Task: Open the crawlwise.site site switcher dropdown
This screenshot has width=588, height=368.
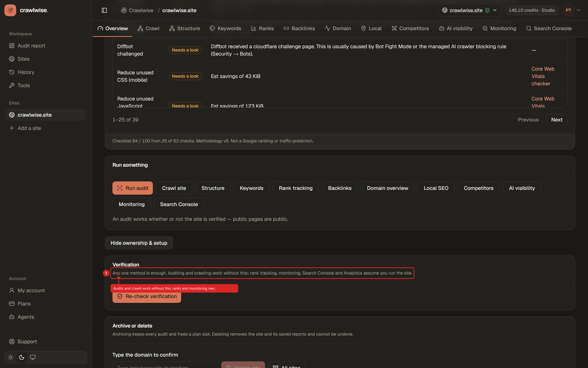Action: (x=469, y=10)
